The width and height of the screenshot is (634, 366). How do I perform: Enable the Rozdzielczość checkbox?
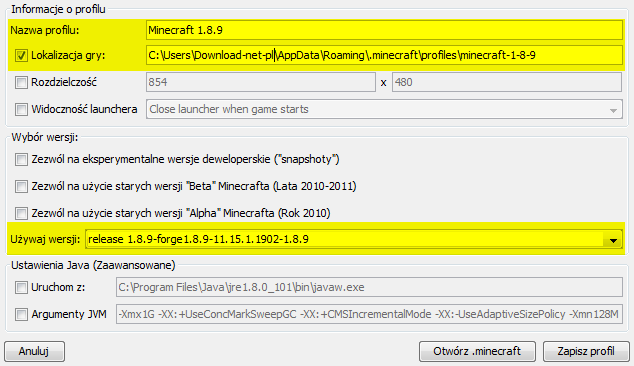click(21, 83)
